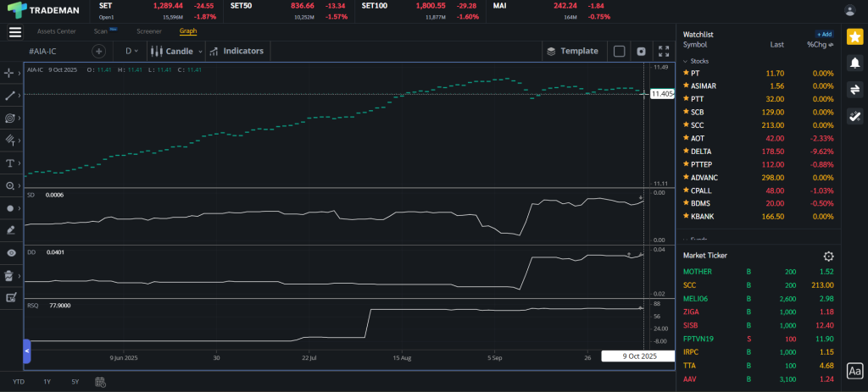Image resolution: width=868 pixels, height=392 pixels.
Task: Click the Indicators button
Action: (236, 51)
